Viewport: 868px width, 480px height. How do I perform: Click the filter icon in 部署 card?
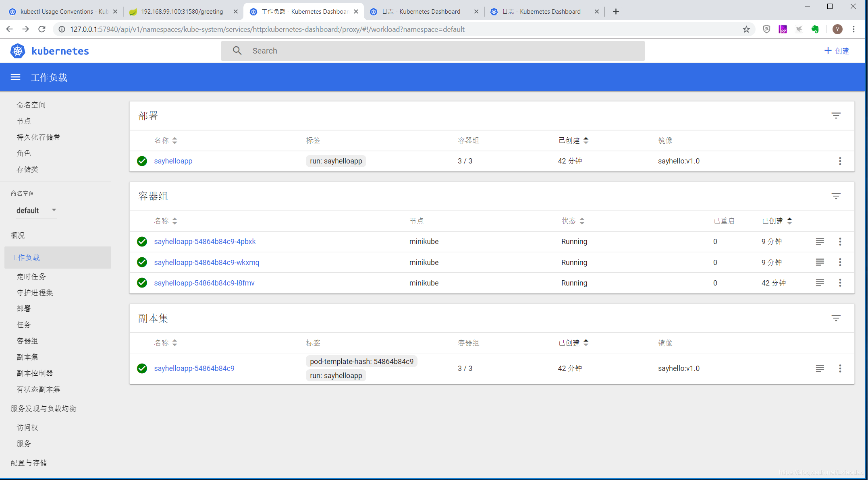pos(836,116)
